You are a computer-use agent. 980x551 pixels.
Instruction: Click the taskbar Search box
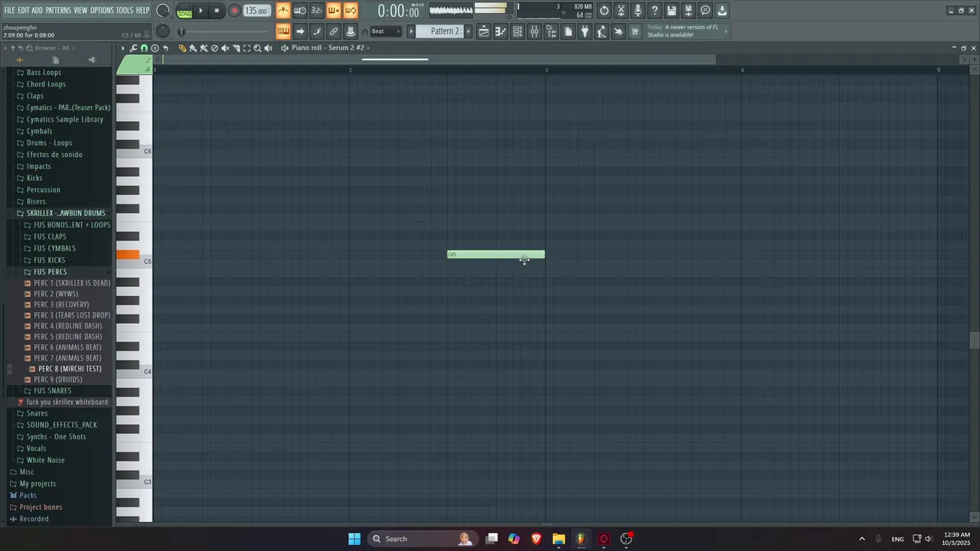click(x=421, y=539)
